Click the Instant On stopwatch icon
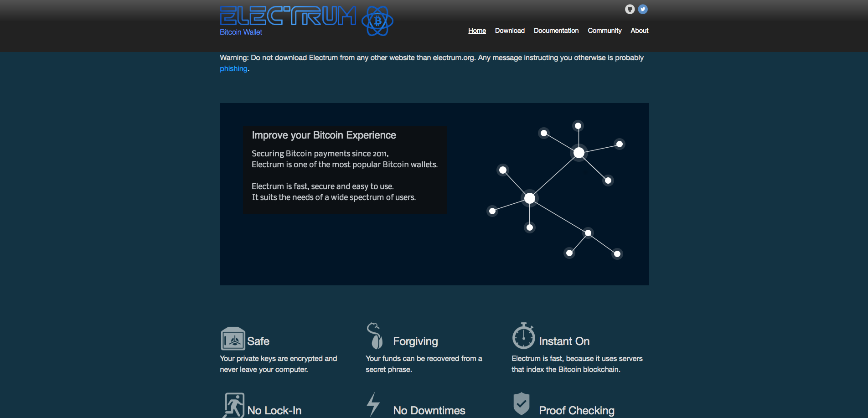The width and height of the screenshot is (868, 418). tap(523, 336)
